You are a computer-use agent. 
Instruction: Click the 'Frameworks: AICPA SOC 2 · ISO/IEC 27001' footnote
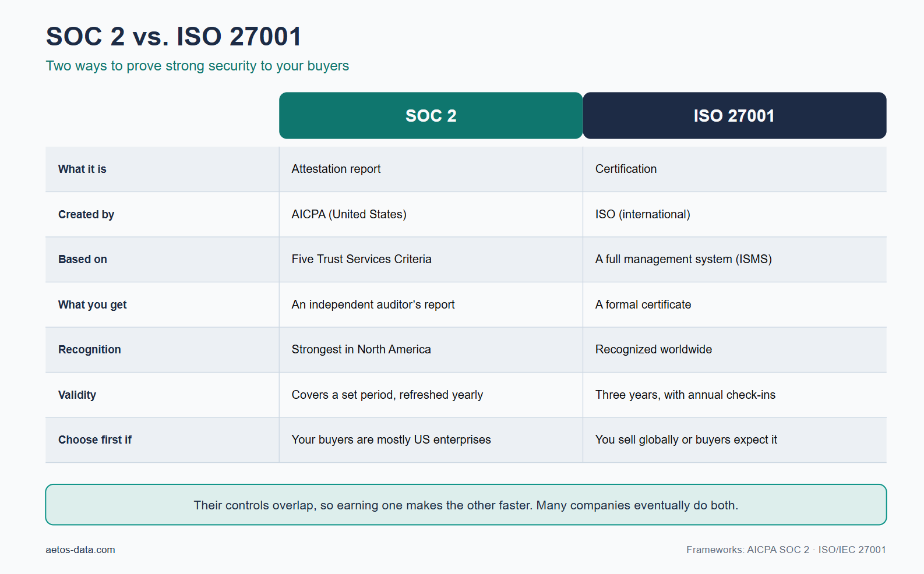[786, 550]
